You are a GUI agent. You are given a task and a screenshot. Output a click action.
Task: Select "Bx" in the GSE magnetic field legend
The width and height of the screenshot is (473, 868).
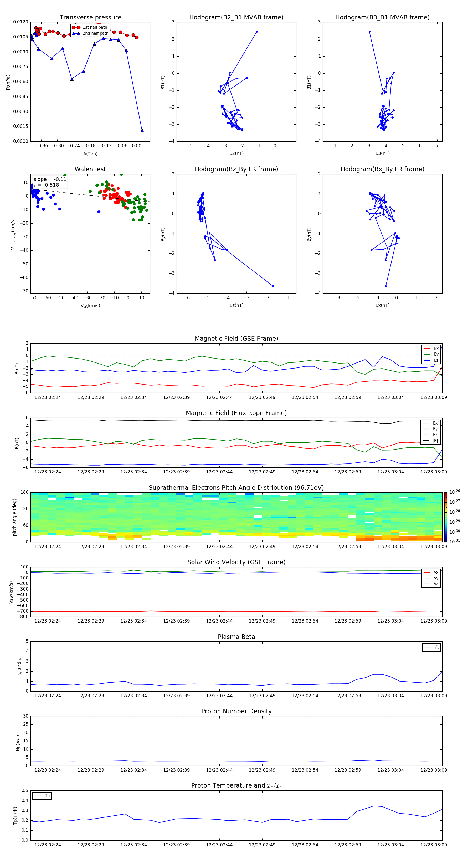(x=431, y=349)
